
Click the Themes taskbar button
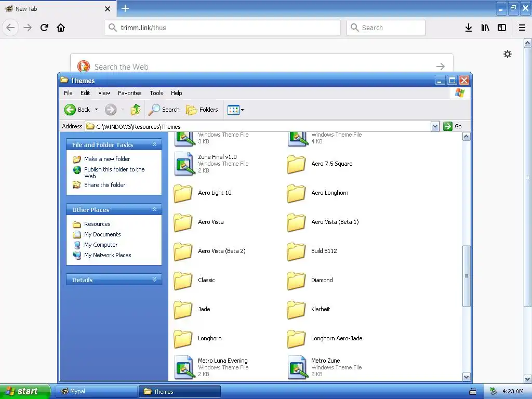(x=180, y=392)
